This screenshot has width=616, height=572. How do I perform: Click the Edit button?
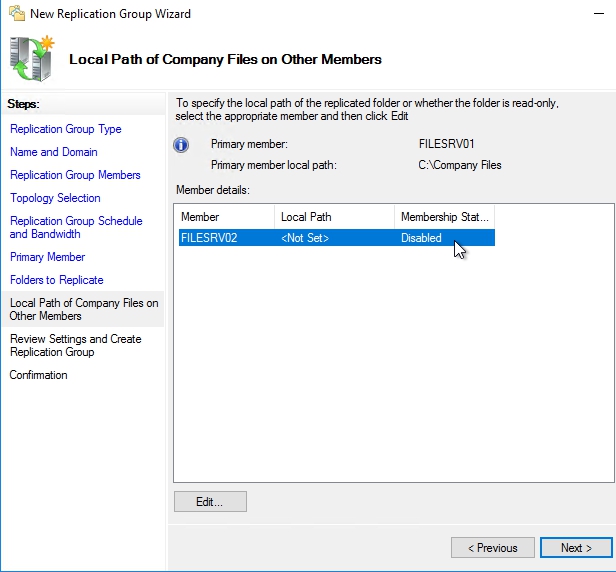(210, 502)
